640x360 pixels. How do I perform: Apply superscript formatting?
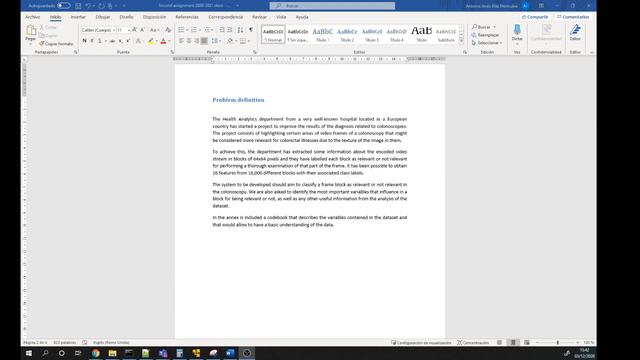coord(128,41)
